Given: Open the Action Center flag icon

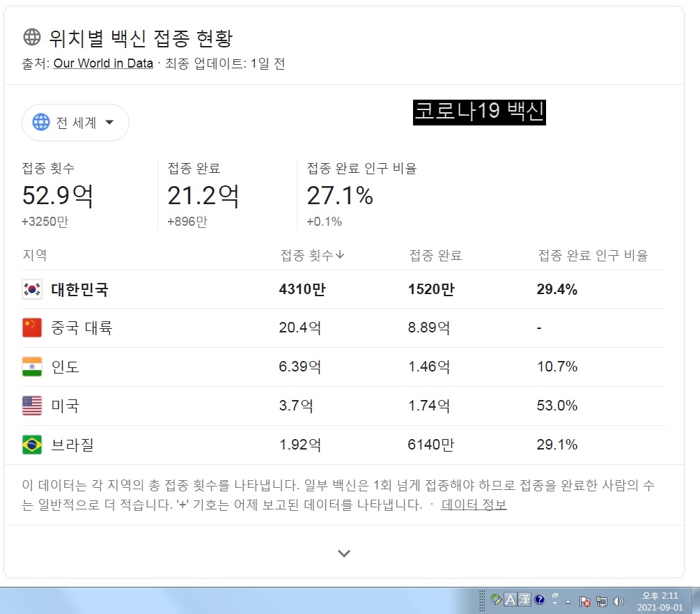Looking at the screenshot, I should (x=585, y=601).
